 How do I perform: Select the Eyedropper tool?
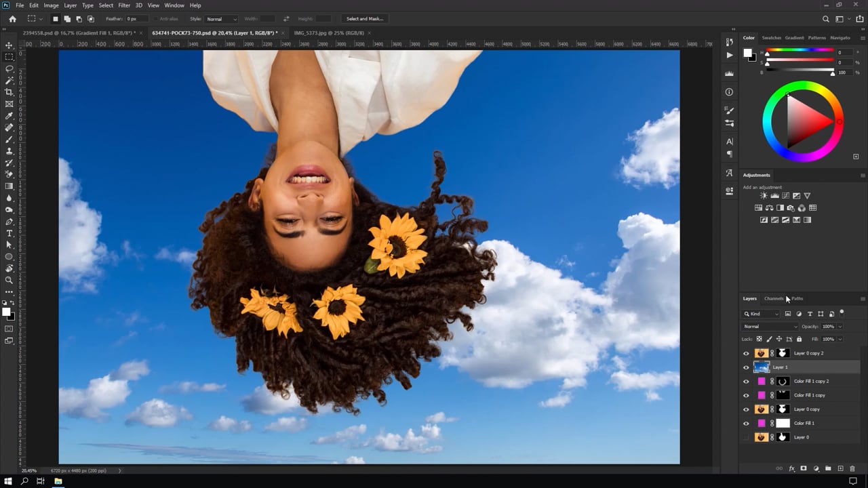[x=9, y=116]
